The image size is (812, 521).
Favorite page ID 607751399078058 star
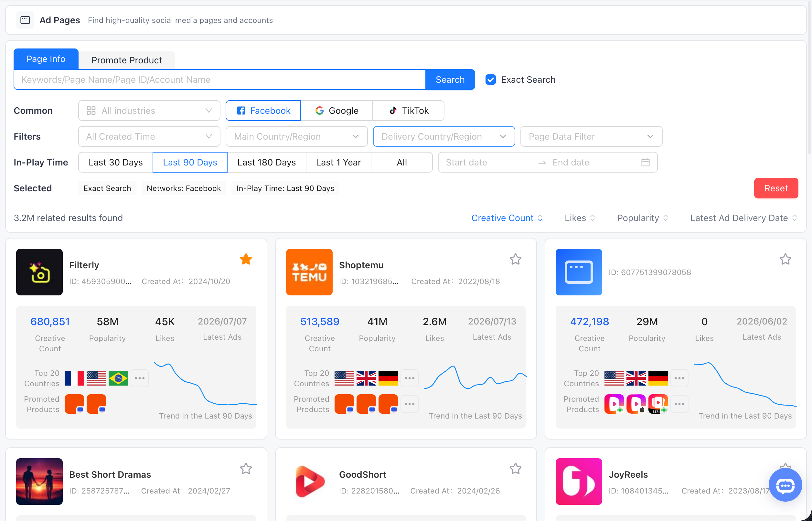pyautogui.click(x=785, y=259)
